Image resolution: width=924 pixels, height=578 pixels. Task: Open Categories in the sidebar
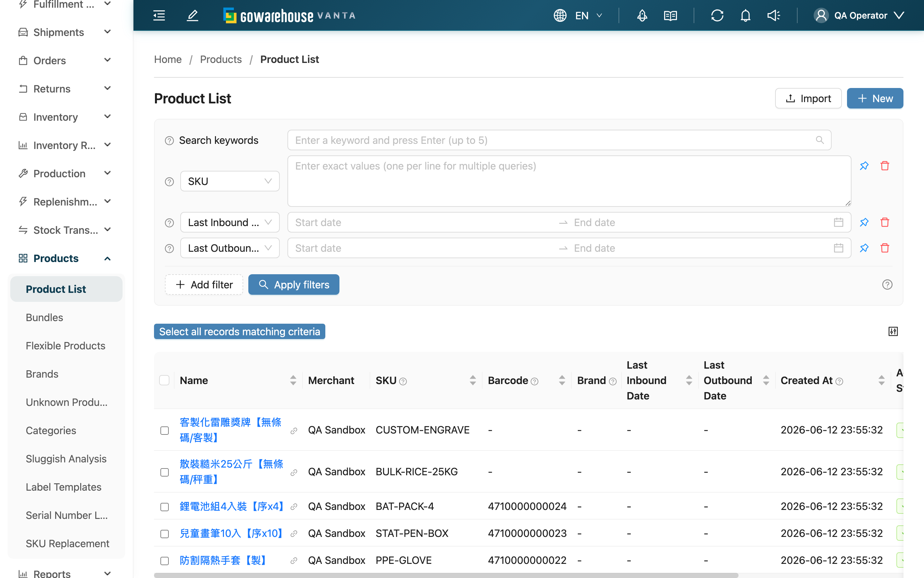[x=51, y=430]
